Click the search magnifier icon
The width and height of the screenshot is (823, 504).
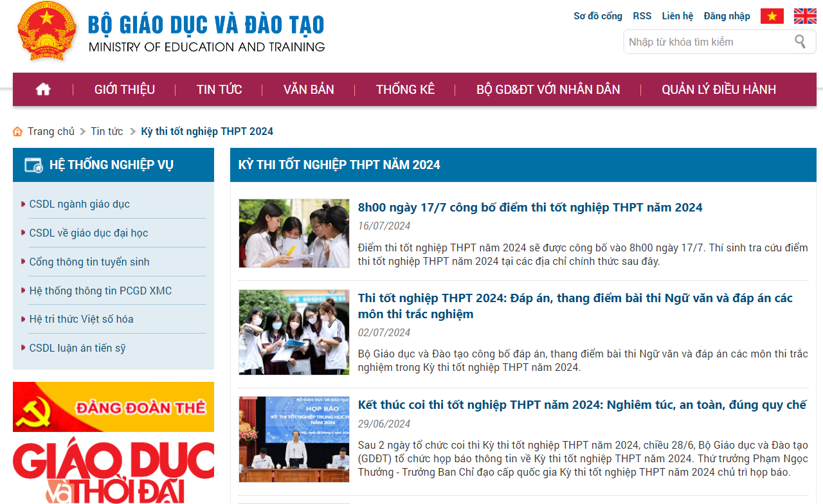coord(800,42)
